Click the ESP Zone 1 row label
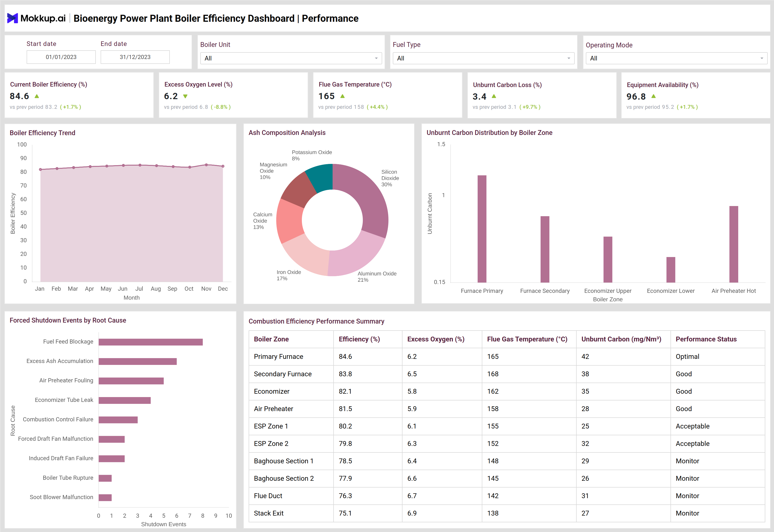Screen dimensions: 774x532 point(271,426)
